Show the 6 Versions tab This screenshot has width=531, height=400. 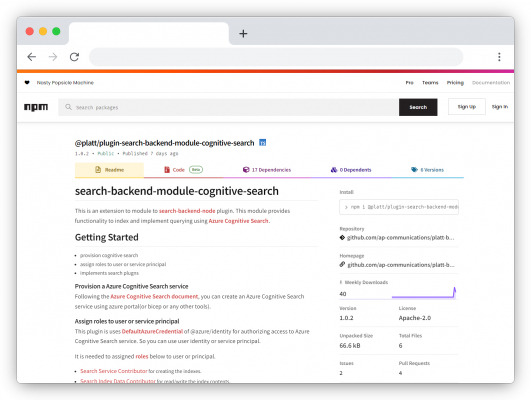[x=427, y=170]
